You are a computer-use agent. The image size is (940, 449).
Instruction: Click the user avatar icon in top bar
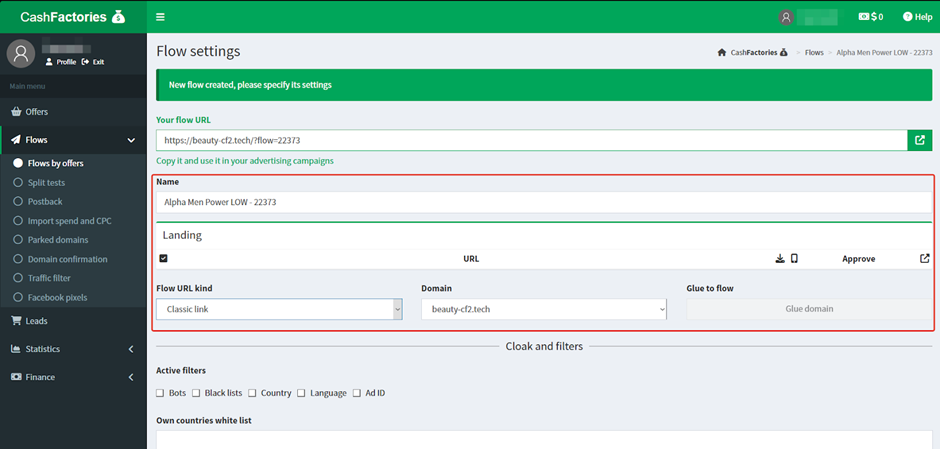click(x=787, y=17)
